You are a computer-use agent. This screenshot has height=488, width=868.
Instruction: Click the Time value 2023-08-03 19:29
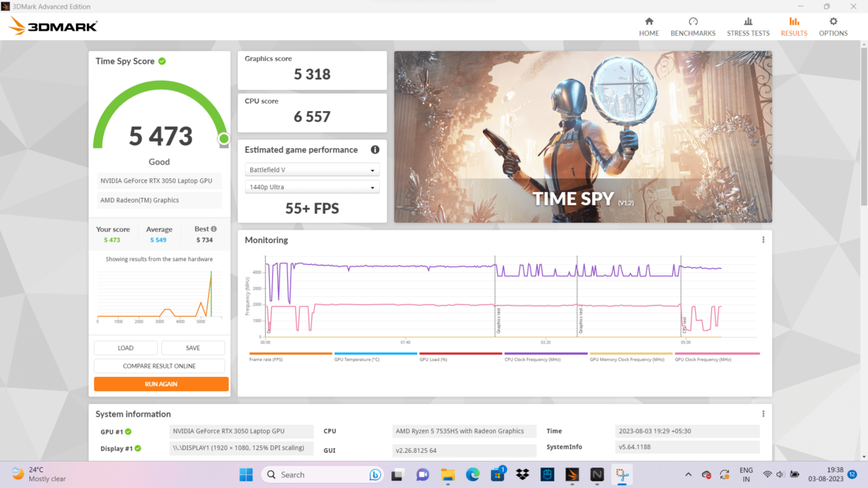click(688, 431)
